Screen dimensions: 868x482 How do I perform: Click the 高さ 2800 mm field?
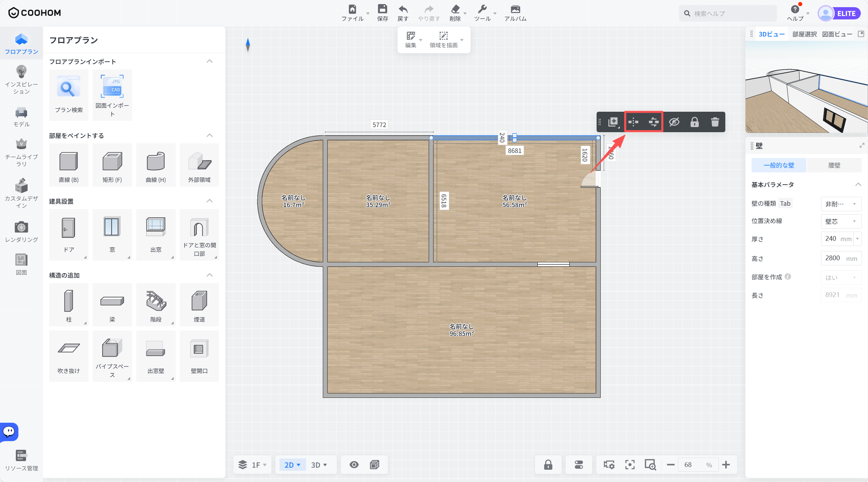click(841, 258)
